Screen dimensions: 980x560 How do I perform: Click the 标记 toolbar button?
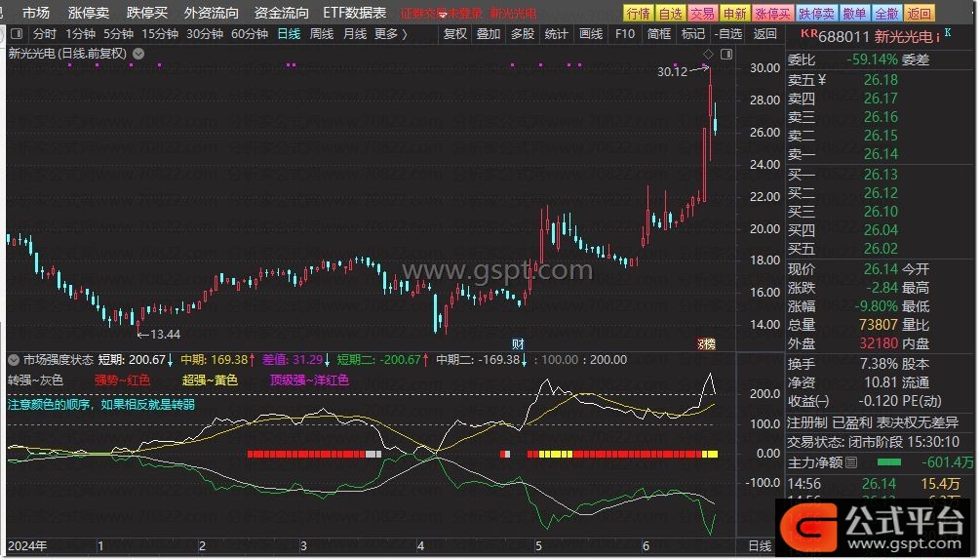(x=693, y=34)
